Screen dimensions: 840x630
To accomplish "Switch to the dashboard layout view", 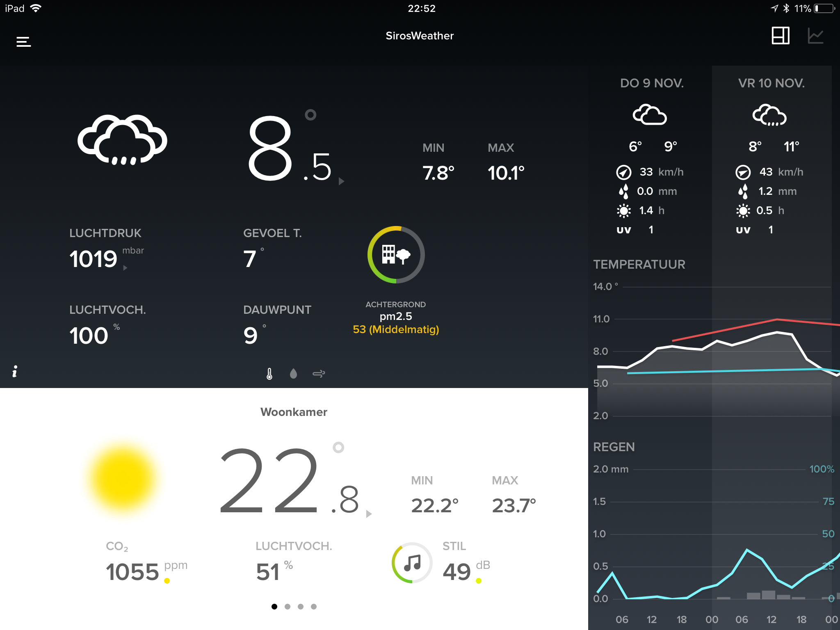I will [x=780, y=36].
